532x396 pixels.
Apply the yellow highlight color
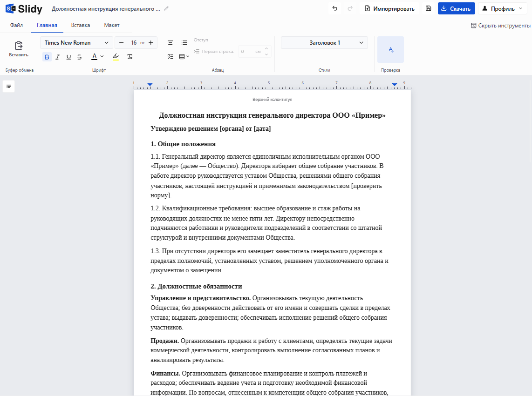tap(116, 57)
